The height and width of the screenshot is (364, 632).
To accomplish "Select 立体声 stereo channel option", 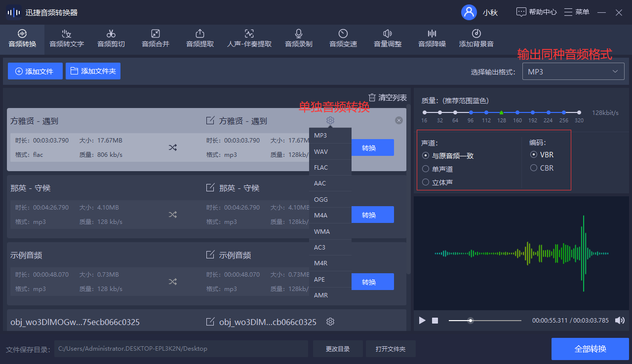I will click(x=425, y=182).
